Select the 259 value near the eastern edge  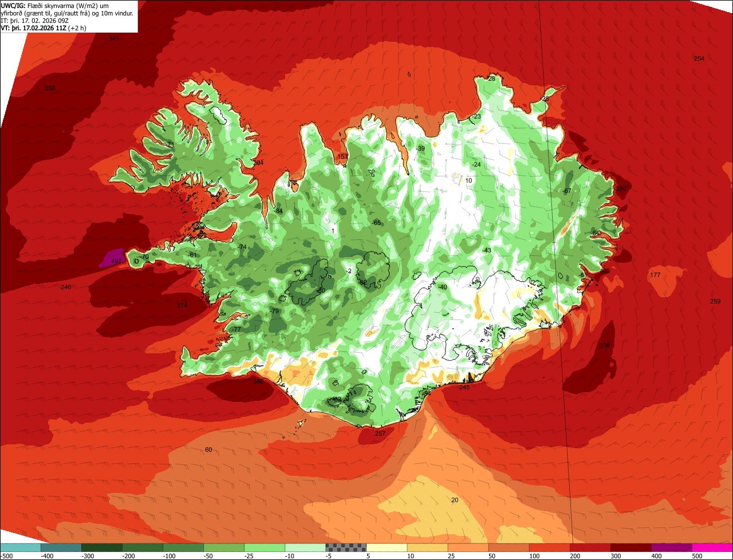715,301
